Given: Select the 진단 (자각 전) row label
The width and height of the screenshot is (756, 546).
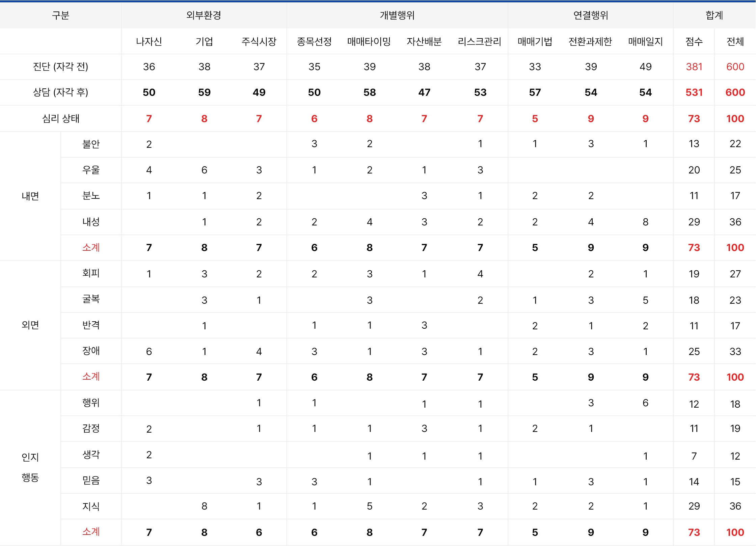Looking at the screenshot, I should pyautogui.click(x=60, y=66).
